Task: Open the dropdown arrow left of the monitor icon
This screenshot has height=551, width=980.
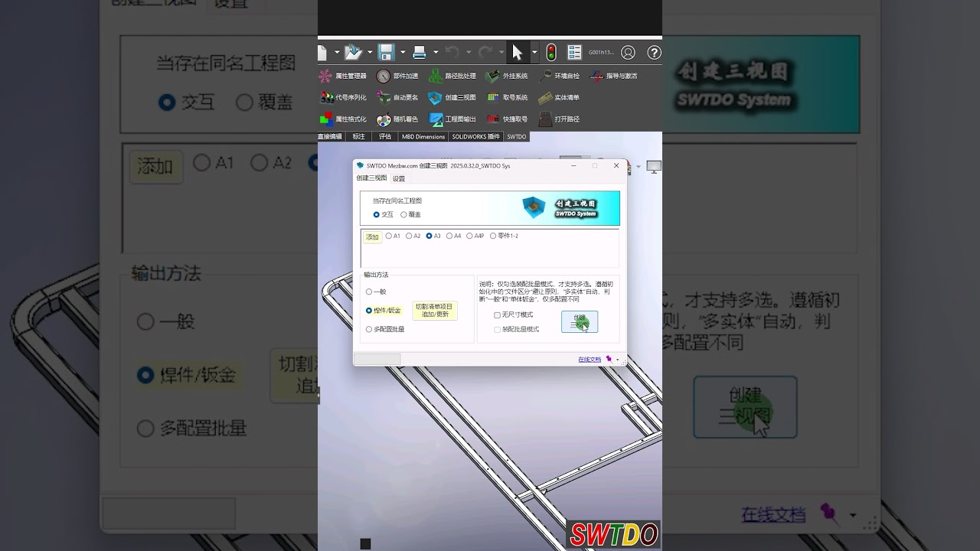Action: tap(639, 167)
